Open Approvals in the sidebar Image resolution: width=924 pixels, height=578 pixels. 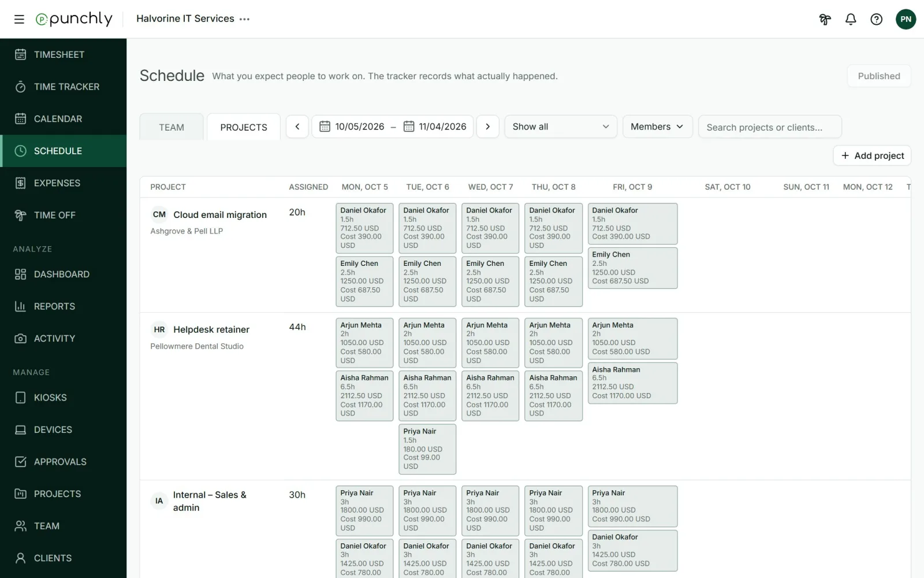point(63,462)
